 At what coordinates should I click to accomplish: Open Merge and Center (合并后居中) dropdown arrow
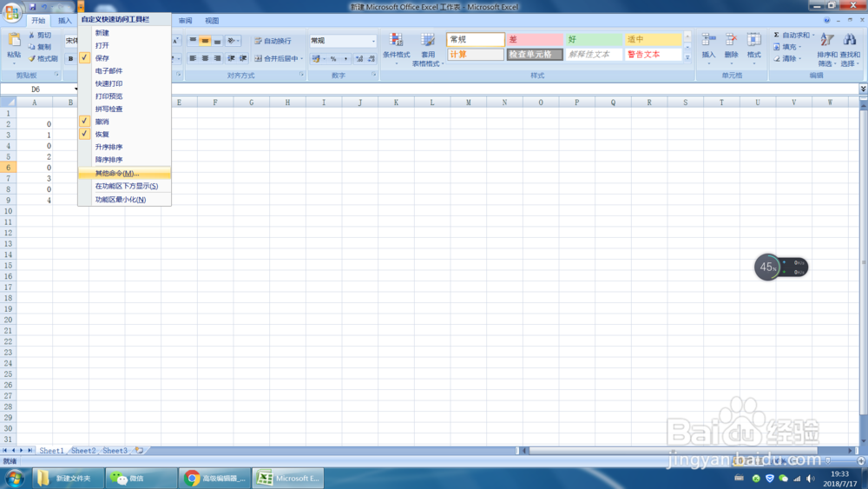coord(302,58)
